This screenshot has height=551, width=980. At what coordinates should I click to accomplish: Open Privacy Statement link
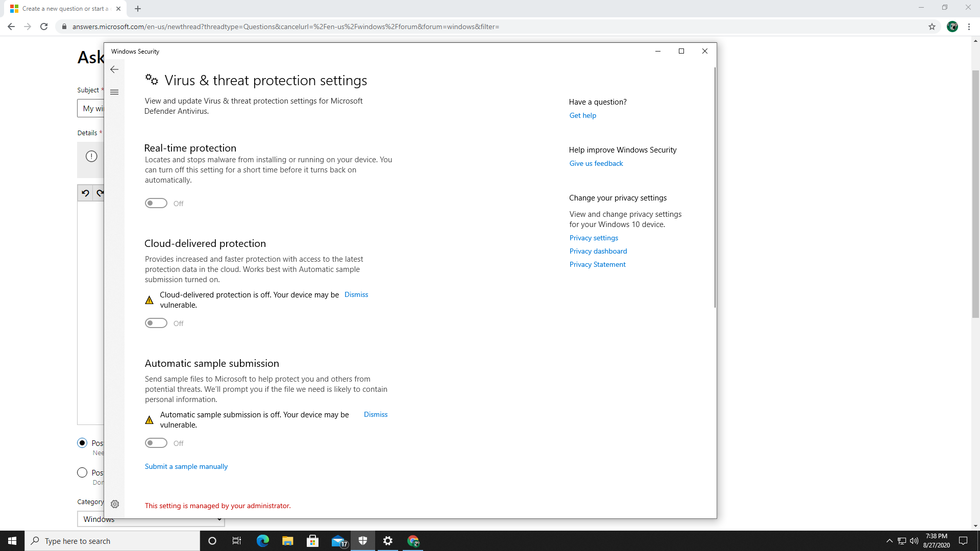coord(598,264)
